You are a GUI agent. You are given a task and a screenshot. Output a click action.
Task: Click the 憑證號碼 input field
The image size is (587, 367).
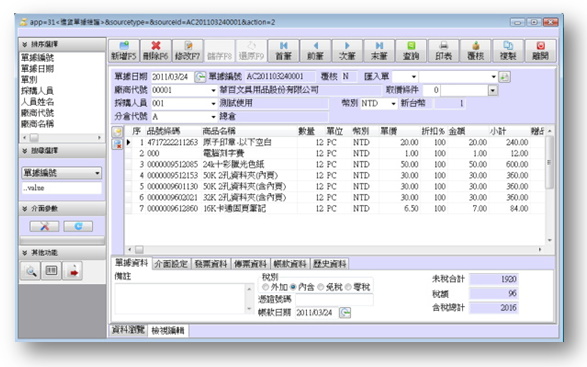[334, 299]
